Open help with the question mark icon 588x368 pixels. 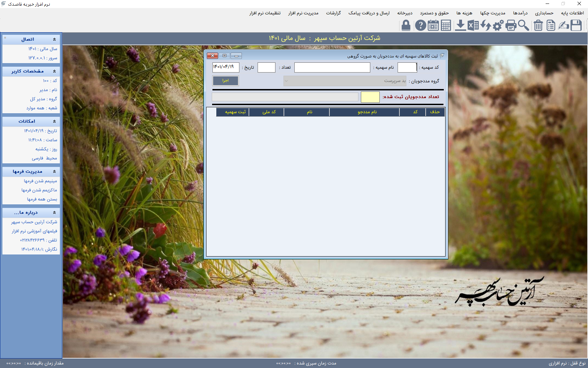(420, 25)
